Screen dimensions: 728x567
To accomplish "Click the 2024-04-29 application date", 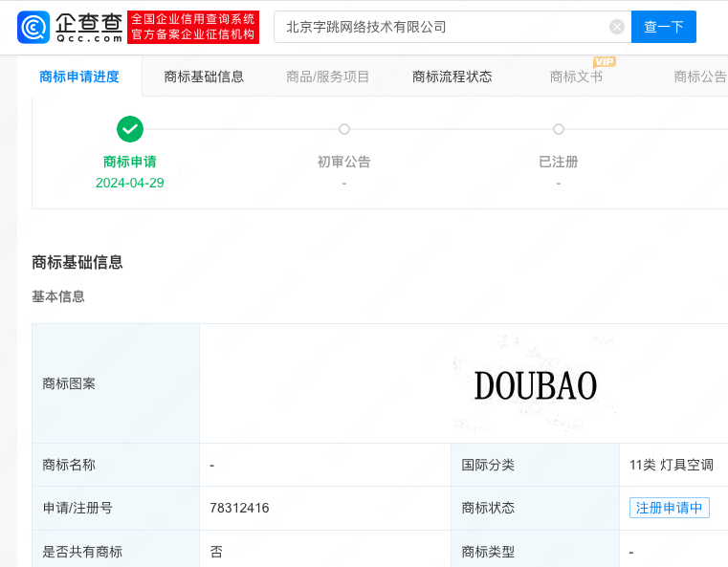I will (130, 183).
